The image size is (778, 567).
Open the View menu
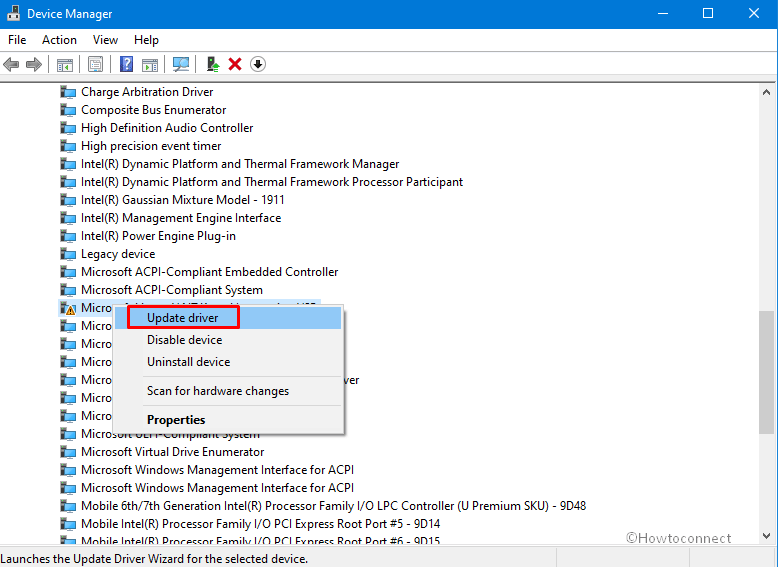105,40
